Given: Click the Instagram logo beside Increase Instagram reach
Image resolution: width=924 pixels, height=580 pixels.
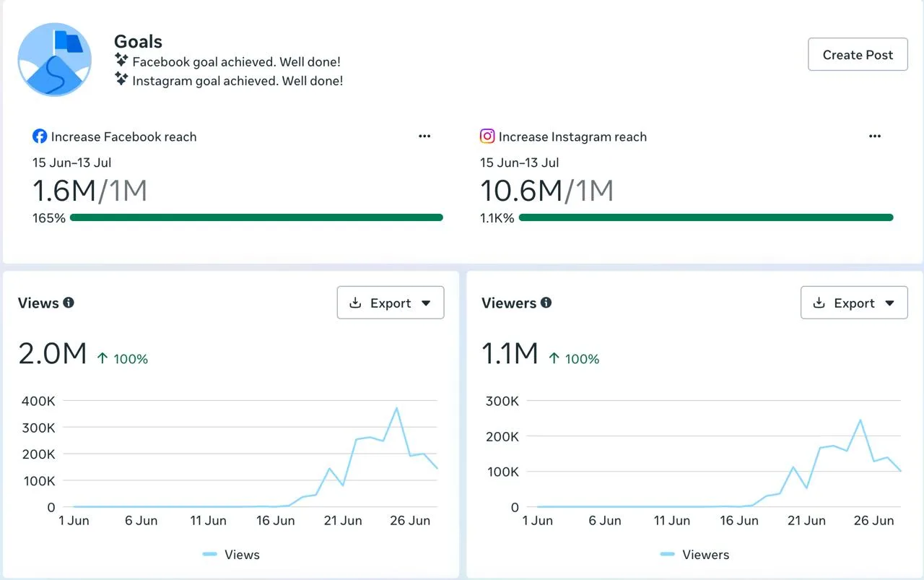Looking at the screenshot, I should pyautogui.click(x=488, y=136).
